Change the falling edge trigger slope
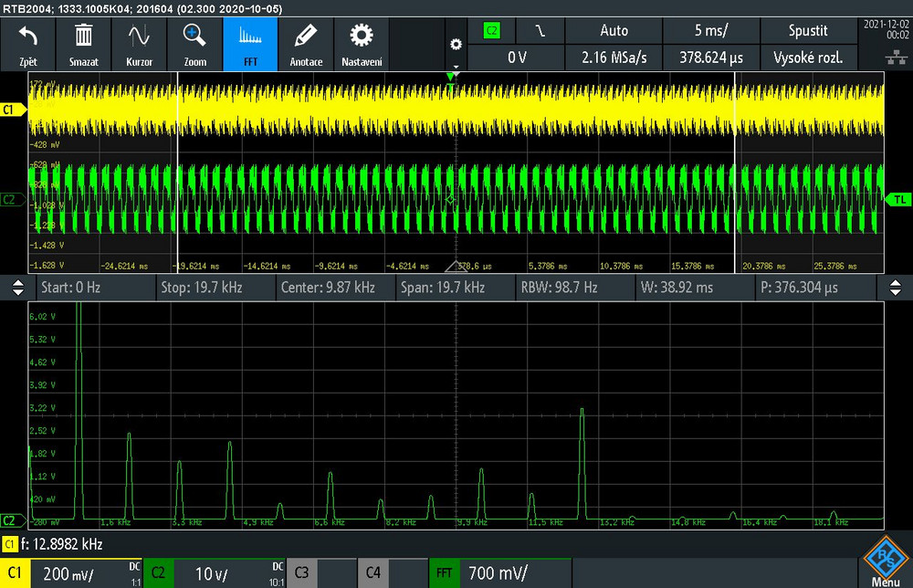Viewport: 913px width, 588px height. click(x=540, y=31)
